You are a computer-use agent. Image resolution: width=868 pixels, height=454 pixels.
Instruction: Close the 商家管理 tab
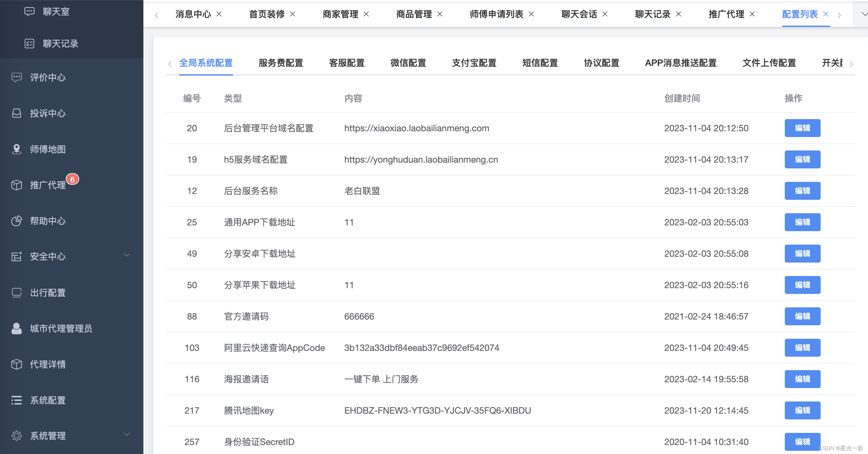tap(366, 14)
